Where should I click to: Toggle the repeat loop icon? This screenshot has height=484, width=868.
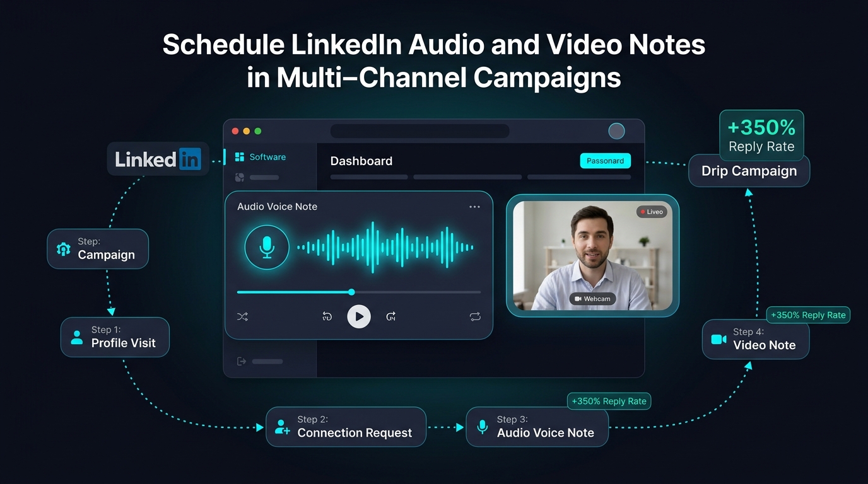click(475, 316)
